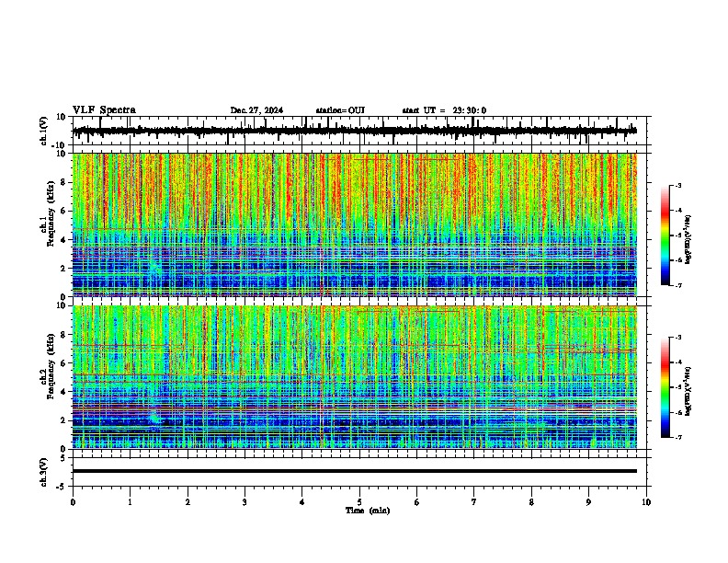Click the "ch.1(V)" waveform axis label

pos(44,131)
